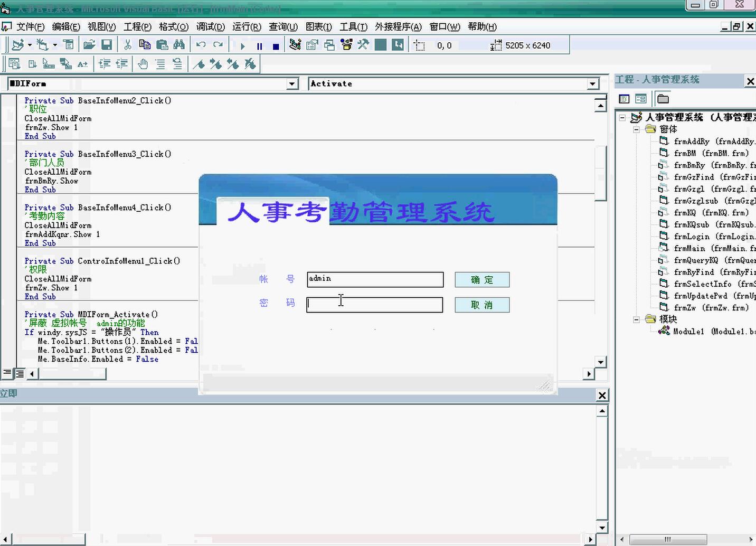756x546 pixels.
Task: Click the Open Project folder icon
Action: tap(89, 45)
